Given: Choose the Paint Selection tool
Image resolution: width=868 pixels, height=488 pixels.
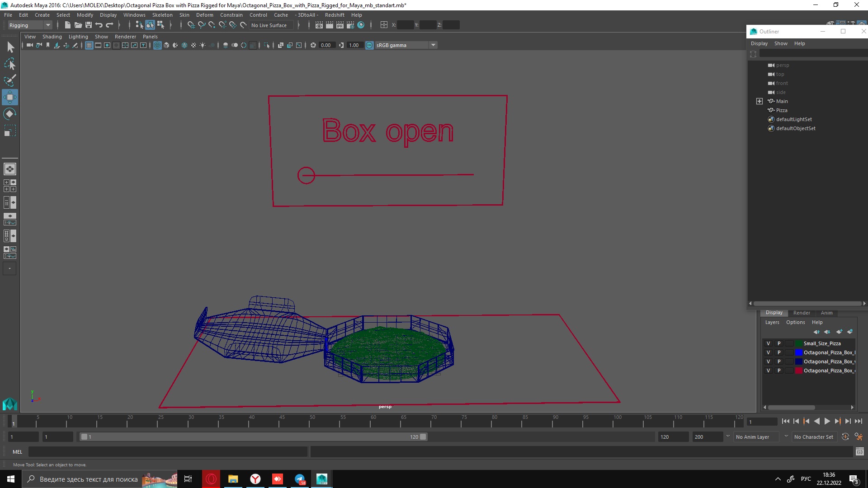Looking at the screenshot, I should point(10,80).
